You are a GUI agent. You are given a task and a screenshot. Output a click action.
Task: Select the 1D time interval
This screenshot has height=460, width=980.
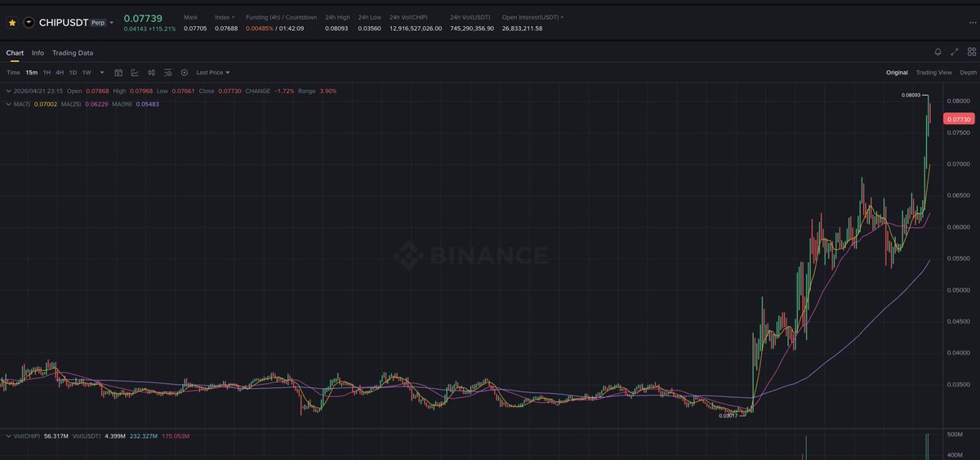[x=73, y=73]
